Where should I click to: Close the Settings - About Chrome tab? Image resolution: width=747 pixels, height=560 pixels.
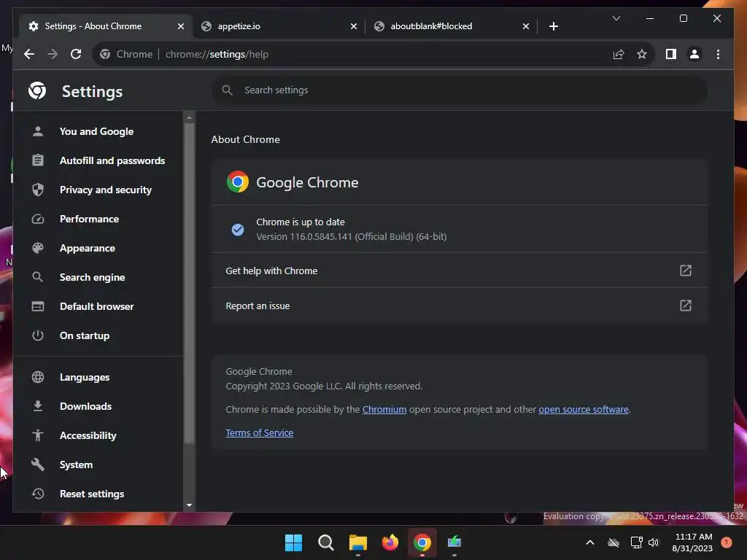tap(181, 26)
